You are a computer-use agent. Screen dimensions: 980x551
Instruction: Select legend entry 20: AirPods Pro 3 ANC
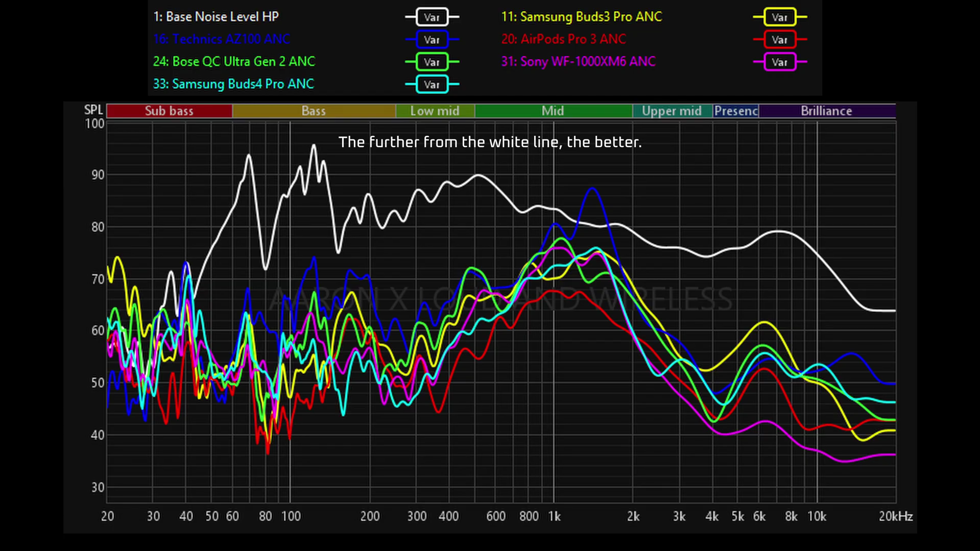tap(564, 39)
